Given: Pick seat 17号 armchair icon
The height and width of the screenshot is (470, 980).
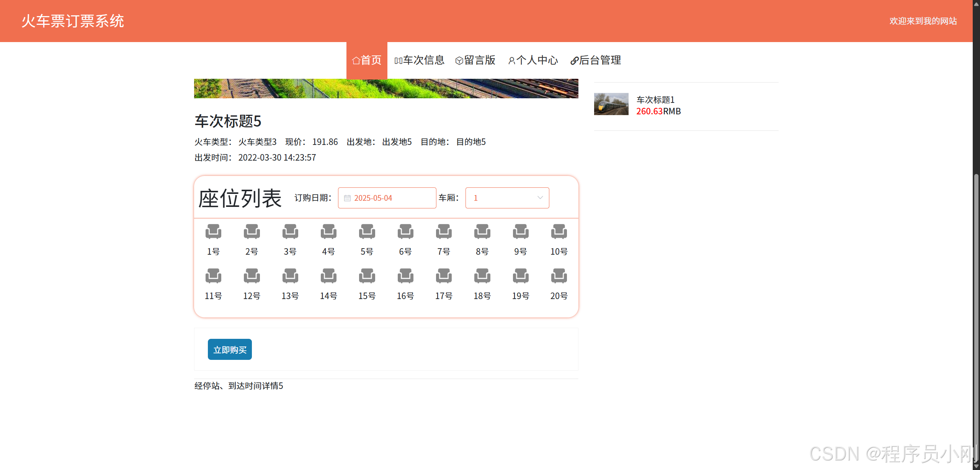Looking at the screenshot, I should [x=444, y=276].
